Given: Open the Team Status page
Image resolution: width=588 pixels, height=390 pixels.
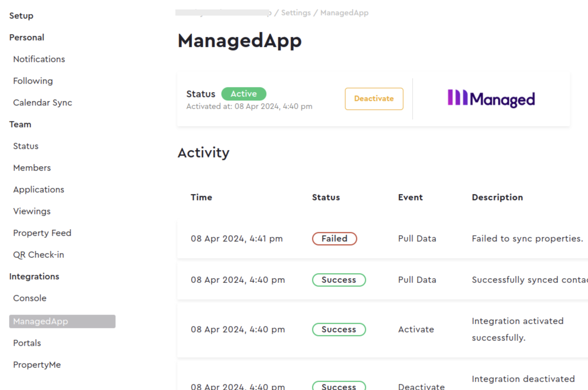Looking at the screenshot, I should pos(26,146).
